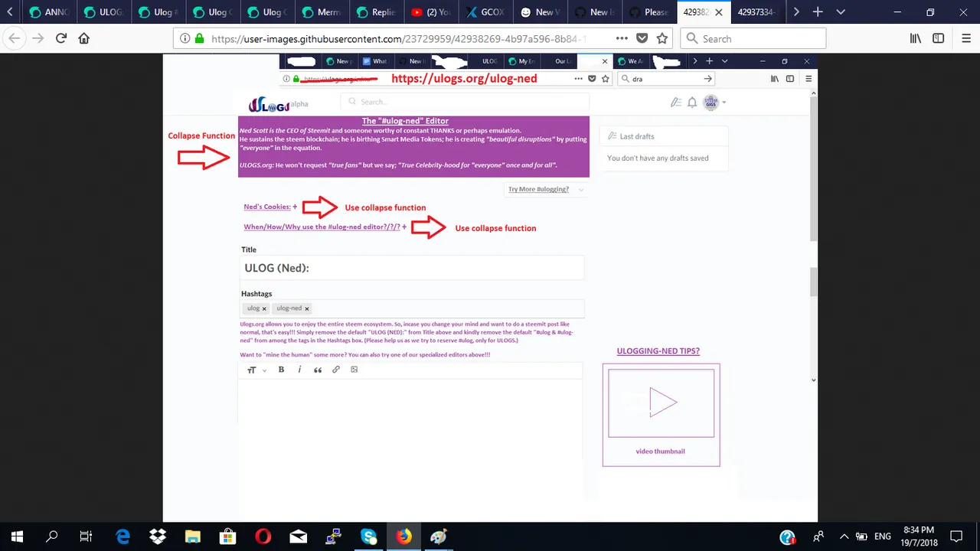The width and height of the screenshot is (980, 551).
Task: Click the Title field containing ULOG (Ned):
Action: pos(412,268)
